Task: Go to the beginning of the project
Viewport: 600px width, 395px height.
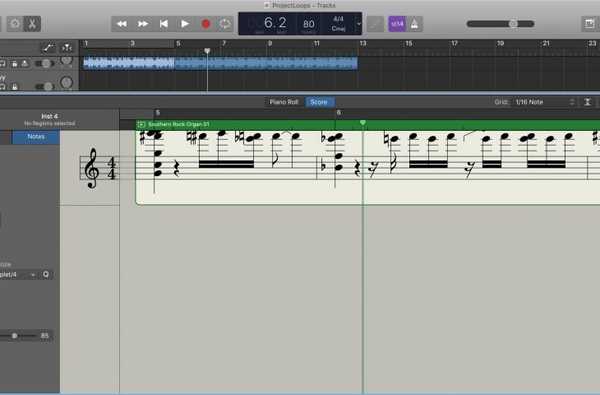Action: (164, 24)
